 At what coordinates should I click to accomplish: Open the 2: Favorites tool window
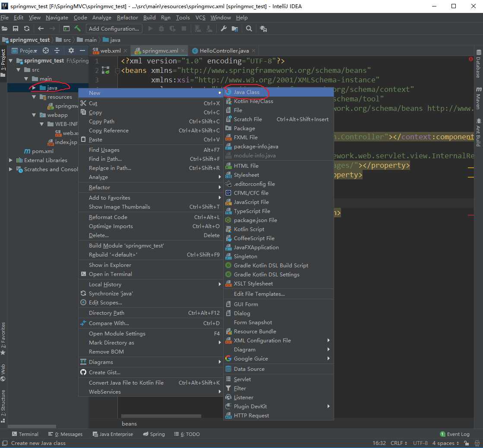pyautogui.click(x=3, y=338)
